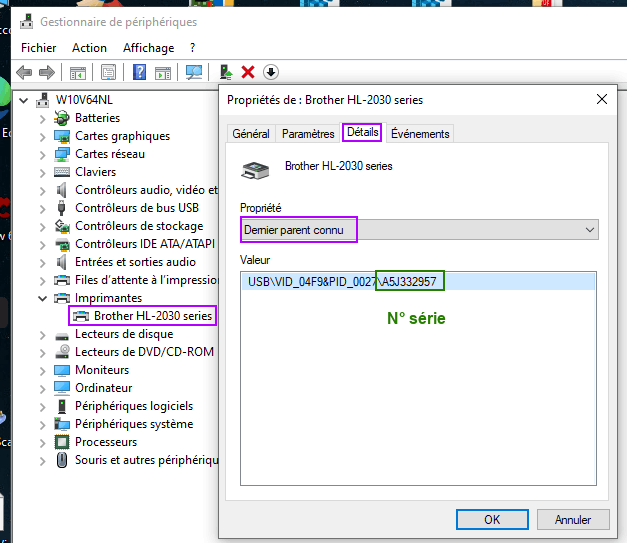Open the Fichier menu

(x=38, y=48)
